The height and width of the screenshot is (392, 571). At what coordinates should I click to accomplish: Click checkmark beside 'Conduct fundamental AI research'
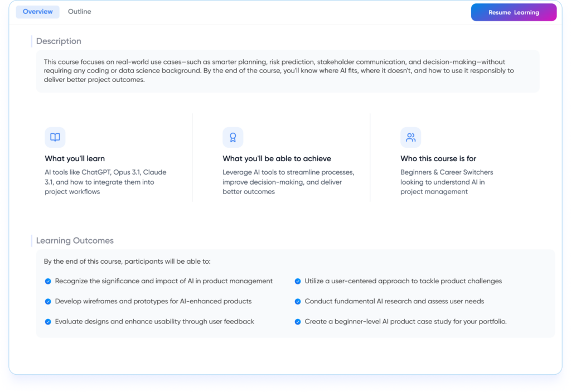298,302
